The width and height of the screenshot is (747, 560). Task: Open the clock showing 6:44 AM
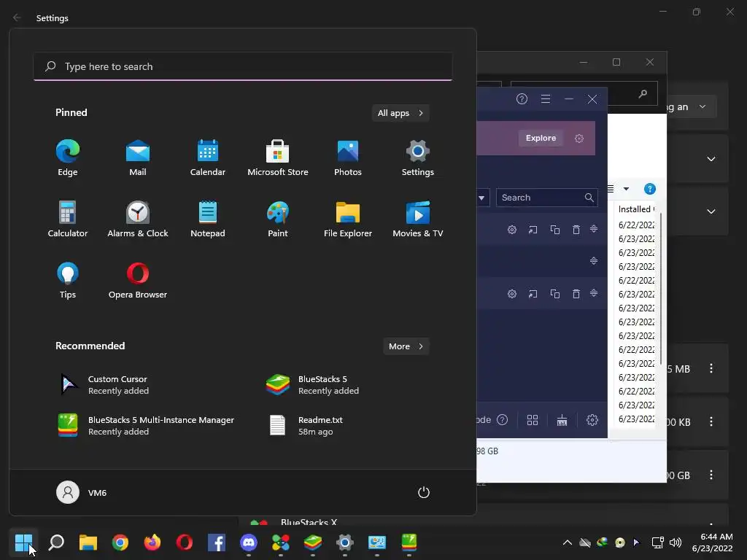(x=712, y=542)
